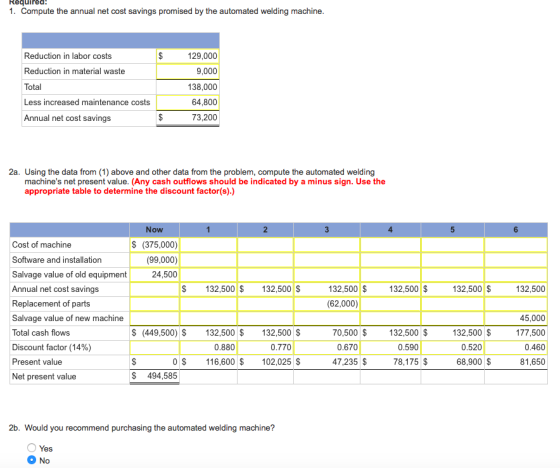Select the Annual net cost savings 73,200 cell
The image size is (560, 468).
click(188, 118)
